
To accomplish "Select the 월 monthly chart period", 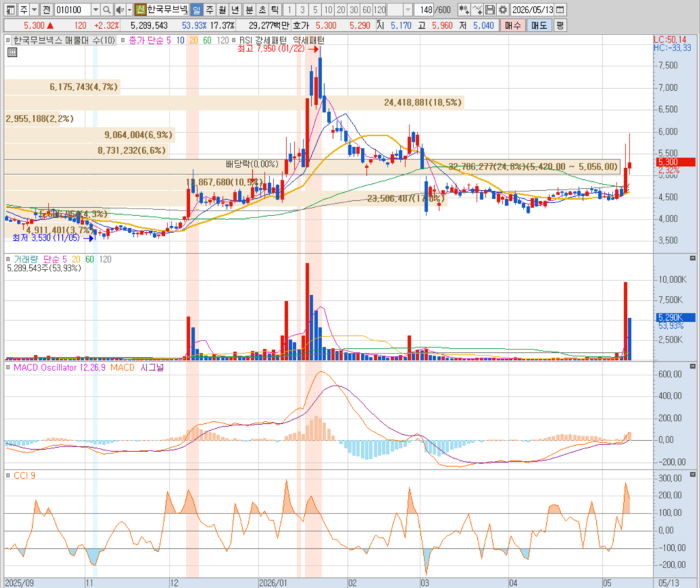I will 222,10.
